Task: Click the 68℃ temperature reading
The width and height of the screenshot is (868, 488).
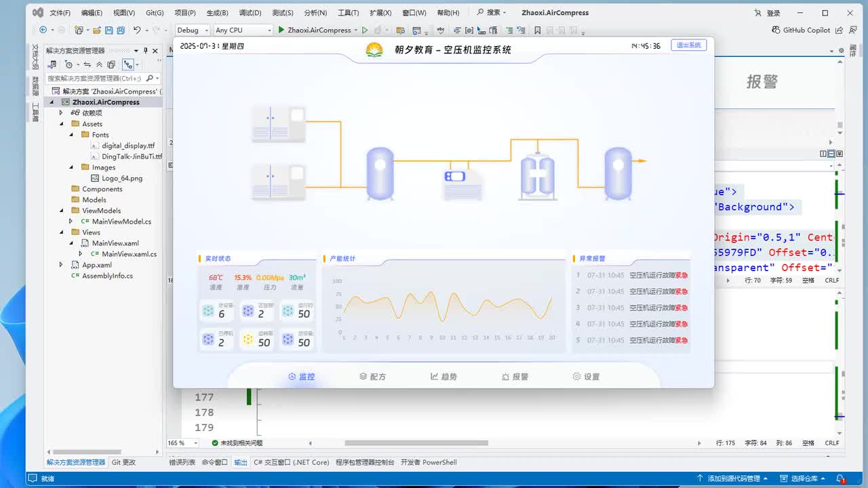Action: [x=216, y=277]
